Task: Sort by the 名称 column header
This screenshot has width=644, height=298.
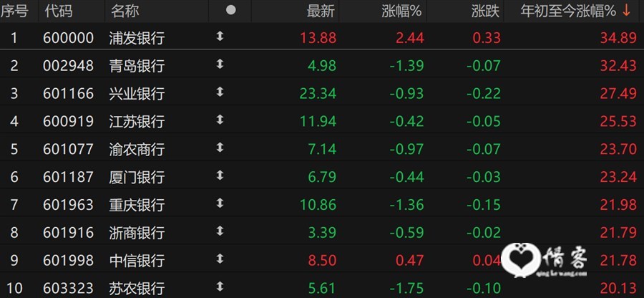Action: (125, 11)
